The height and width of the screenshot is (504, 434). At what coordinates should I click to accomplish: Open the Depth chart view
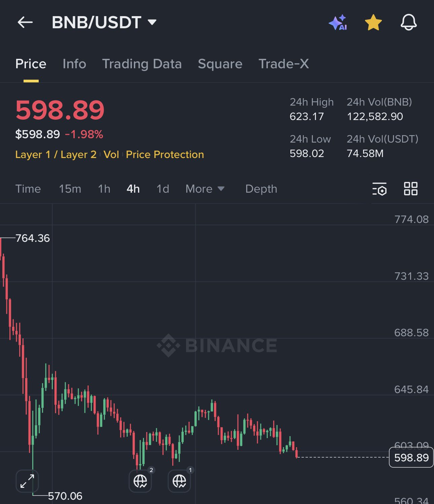[x=261, y=189]
